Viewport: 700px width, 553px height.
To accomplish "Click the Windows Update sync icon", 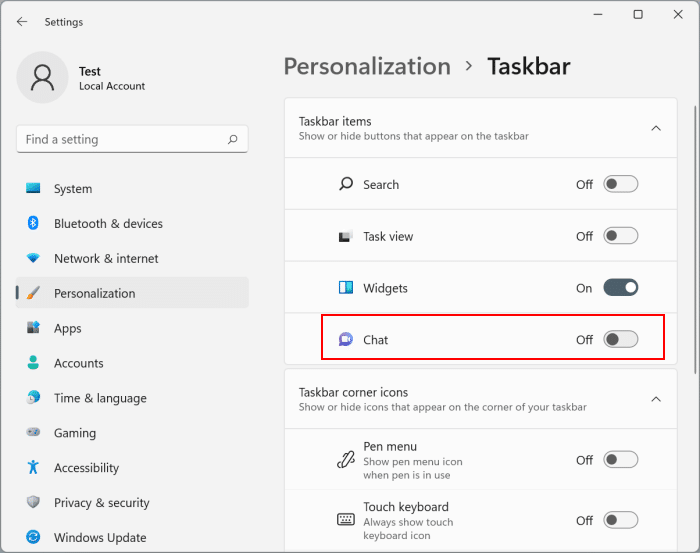I will [x=33, y=537].
